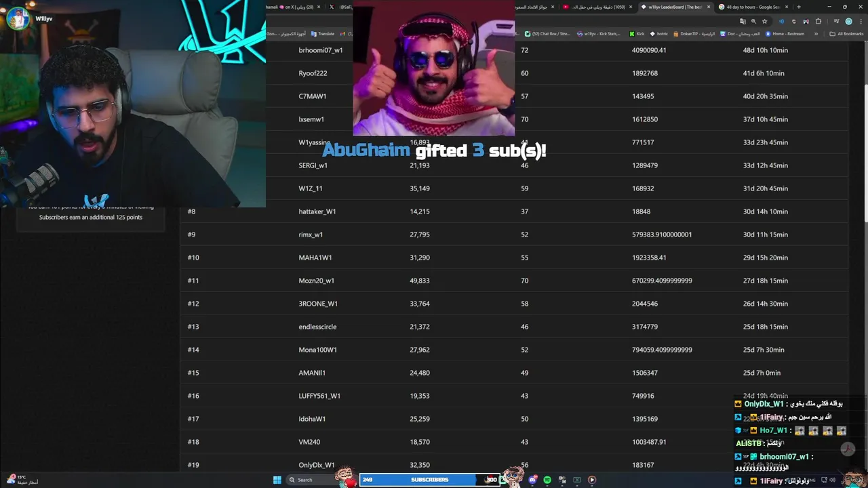Expand hidden bookmarks chevron
Screen dimensions: 868x488
click(x=816, y=33)
